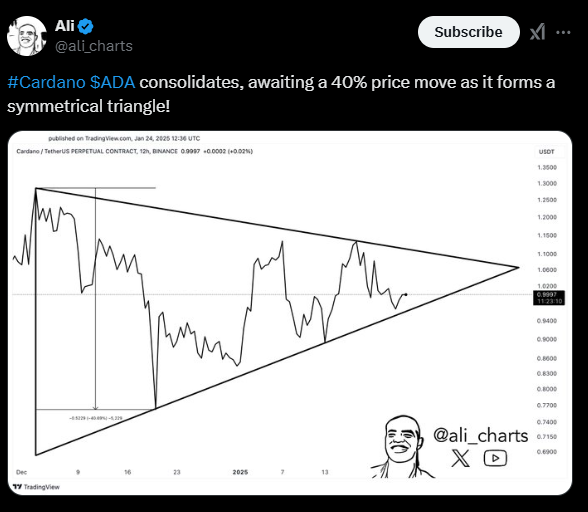Click the Dec label on time axis
588x512 pixels.
pyautogui.click(x=21, y=472)
